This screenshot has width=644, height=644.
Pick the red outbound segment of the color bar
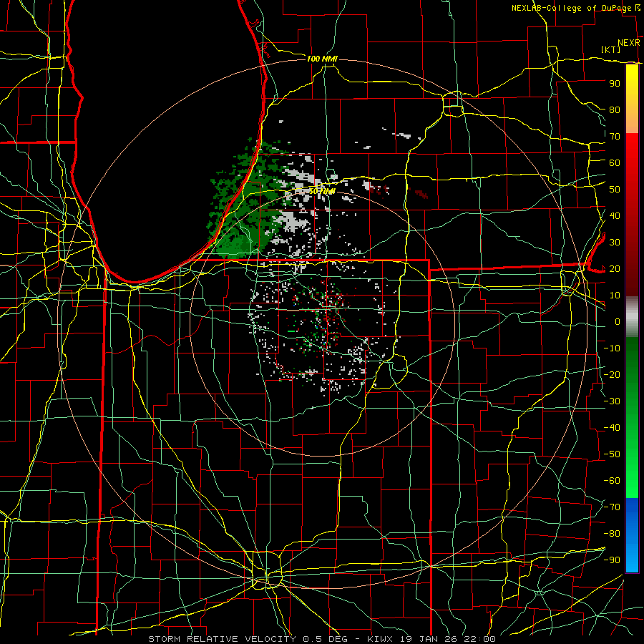632,215
